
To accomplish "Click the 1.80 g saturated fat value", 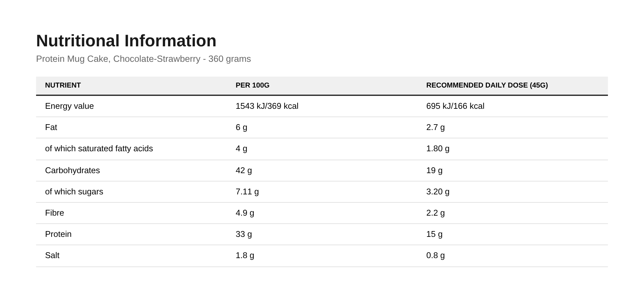I will 438,149.
